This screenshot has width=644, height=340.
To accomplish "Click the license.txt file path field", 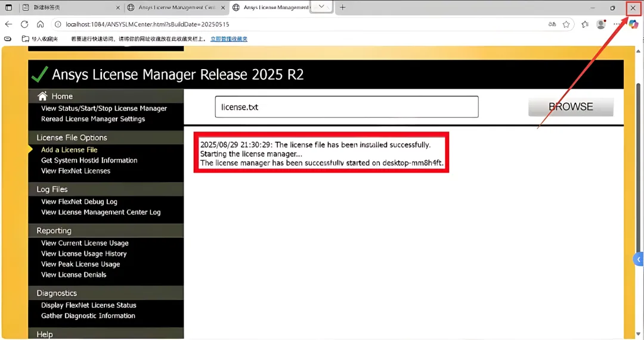I will [346, 107].
